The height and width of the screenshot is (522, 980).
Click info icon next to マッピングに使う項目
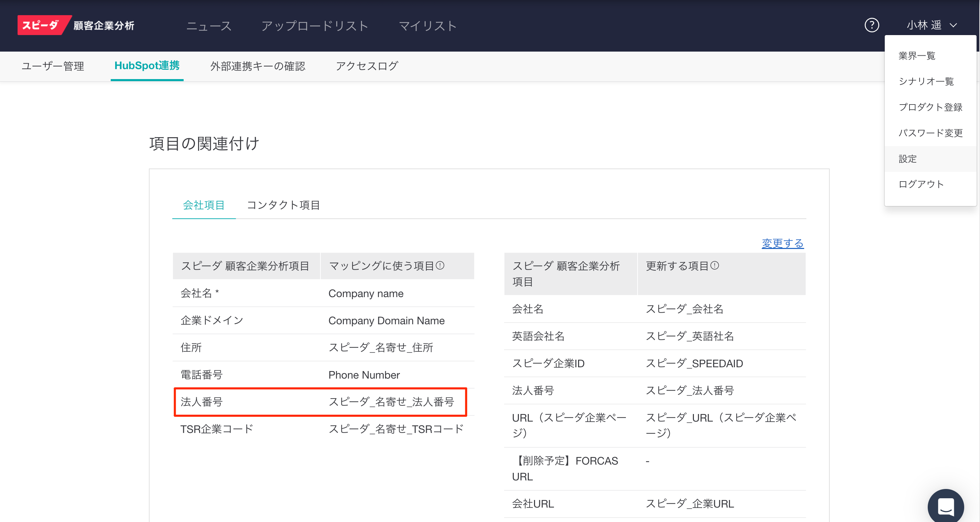(x=440, y=265)
